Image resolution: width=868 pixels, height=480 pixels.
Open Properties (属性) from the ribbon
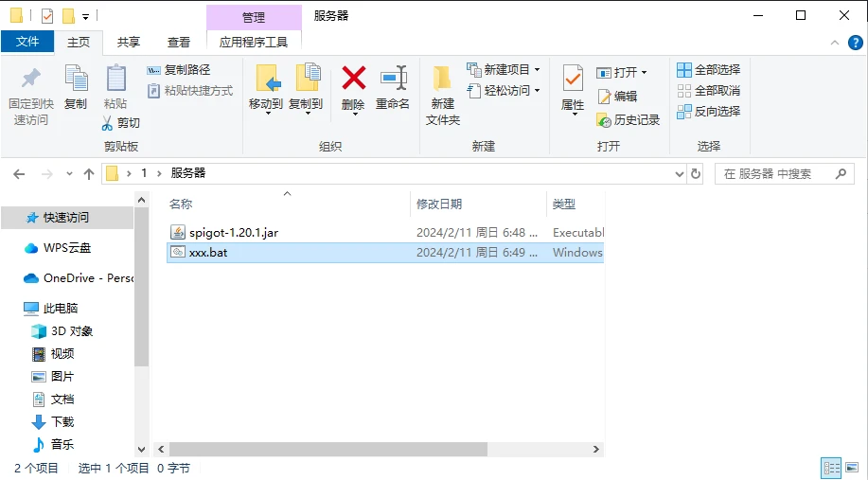tap(573, 79)
